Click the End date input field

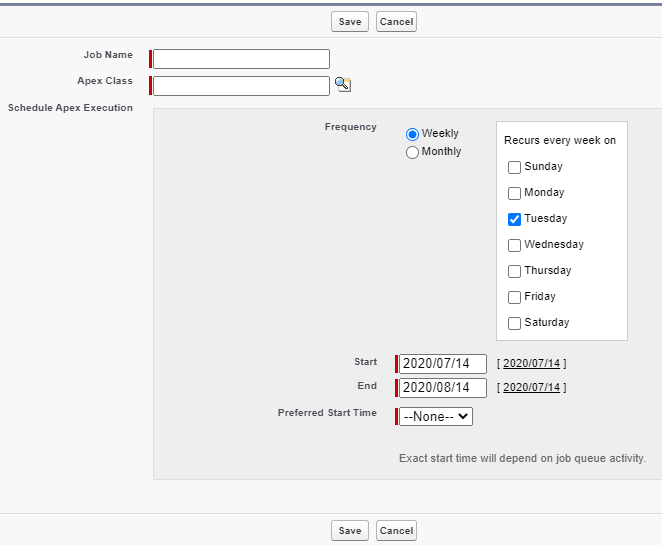443,388
